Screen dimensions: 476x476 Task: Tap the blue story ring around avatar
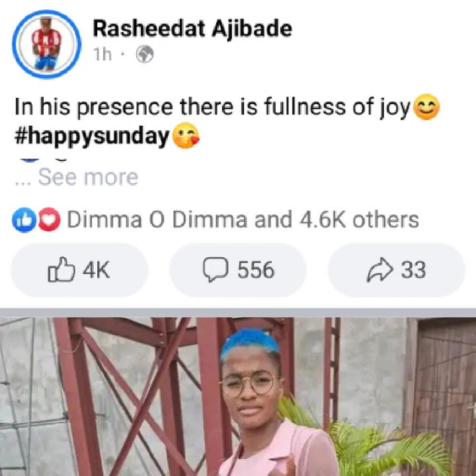click(x=46, y=44)
